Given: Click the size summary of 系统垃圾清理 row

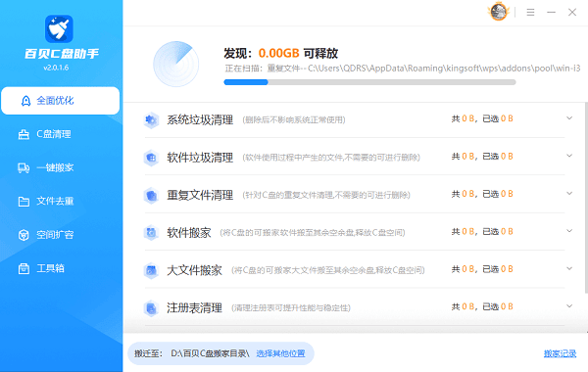Looking at the screenshot, I should tap(482, 118).
